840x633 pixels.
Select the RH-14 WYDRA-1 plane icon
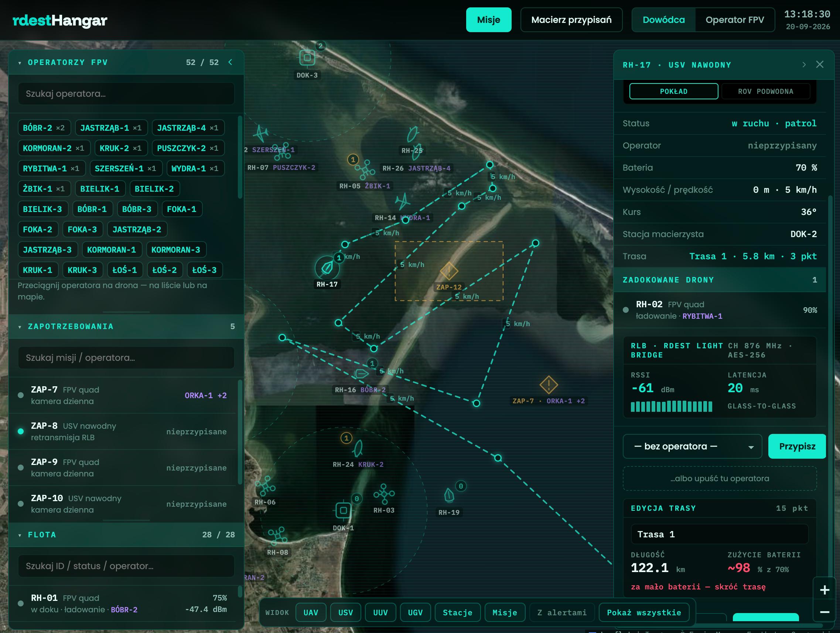(x=403, y=201)
